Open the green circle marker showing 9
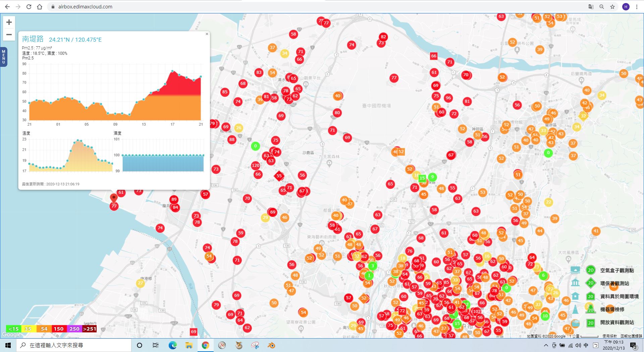 pyautogui.click(x=432, y=177)
